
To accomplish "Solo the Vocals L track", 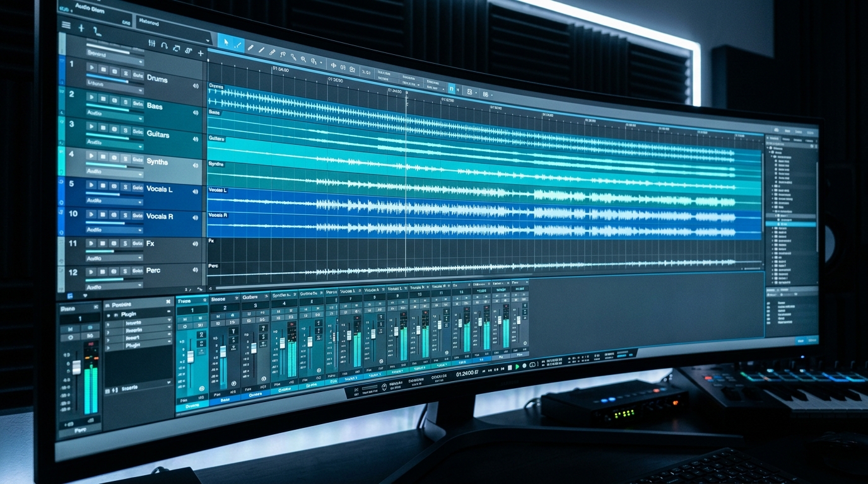I will [x=126, y=187].
